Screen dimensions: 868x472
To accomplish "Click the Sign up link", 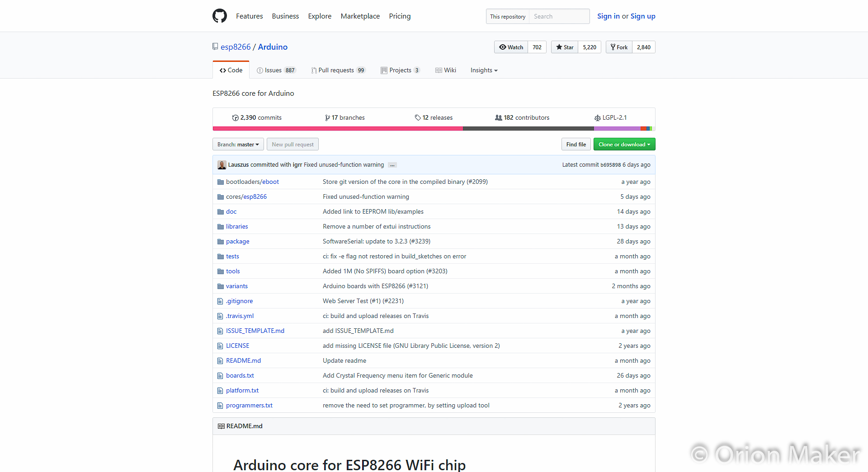I will pos(643,16).
